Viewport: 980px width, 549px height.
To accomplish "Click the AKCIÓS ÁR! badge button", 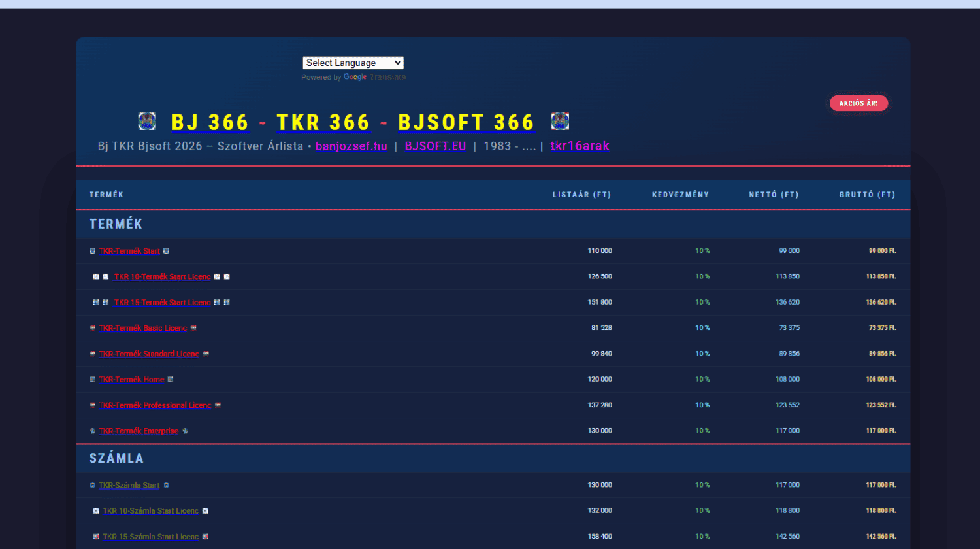I will click(x=858, y=103).
